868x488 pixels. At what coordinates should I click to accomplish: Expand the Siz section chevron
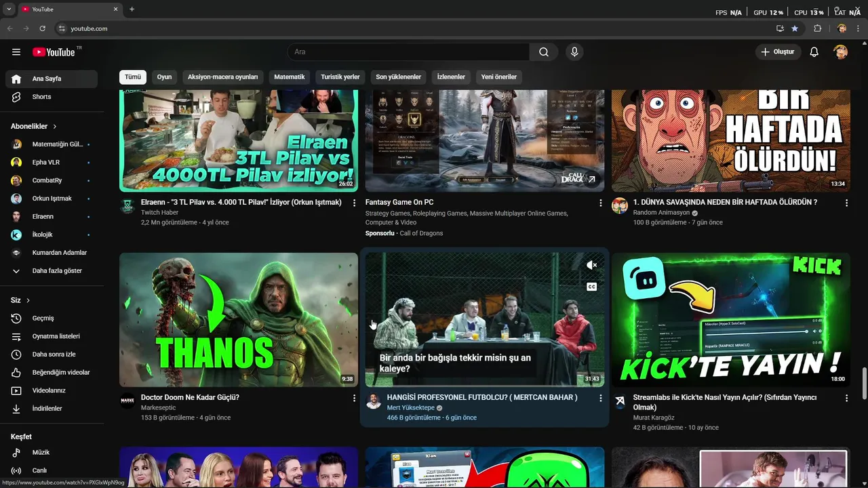click(x=28, y=300)
